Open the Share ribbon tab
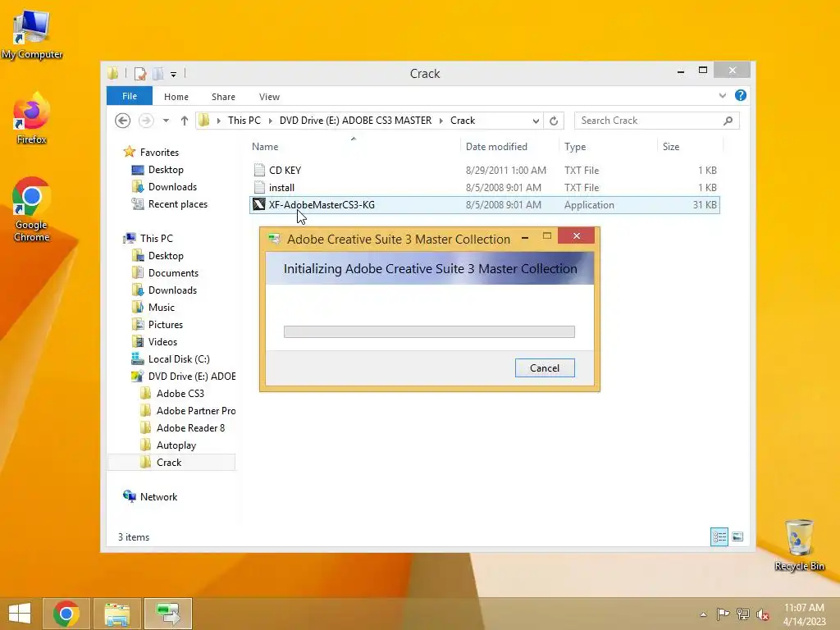Image resolution: width=840 pixels, height=630 pixels. pos(223,97)
